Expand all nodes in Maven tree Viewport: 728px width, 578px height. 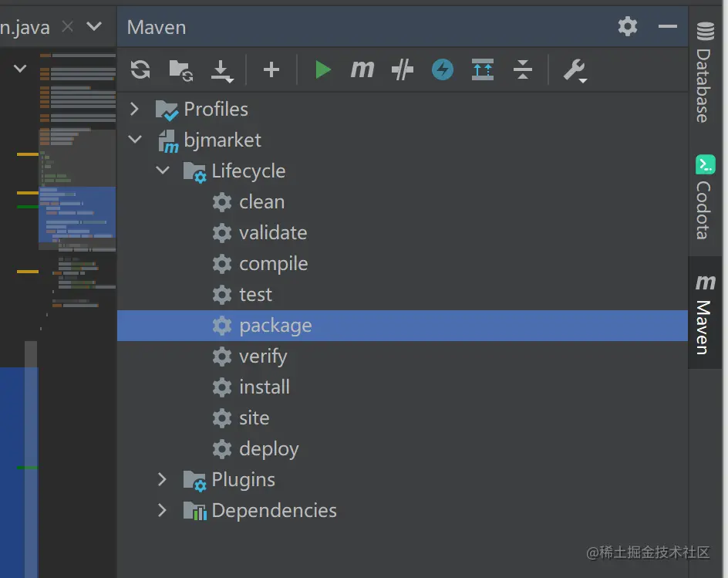point(483,69)
